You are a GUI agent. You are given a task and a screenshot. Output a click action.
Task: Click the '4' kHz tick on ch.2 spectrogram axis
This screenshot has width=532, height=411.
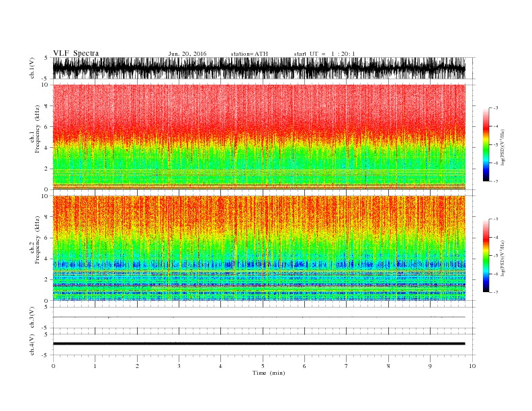point(46,259)
